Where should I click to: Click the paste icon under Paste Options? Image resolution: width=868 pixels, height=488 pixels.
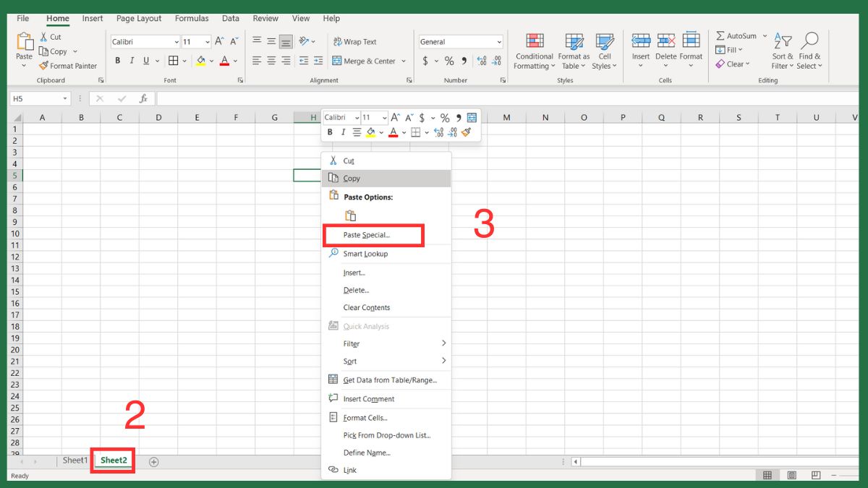350,215
